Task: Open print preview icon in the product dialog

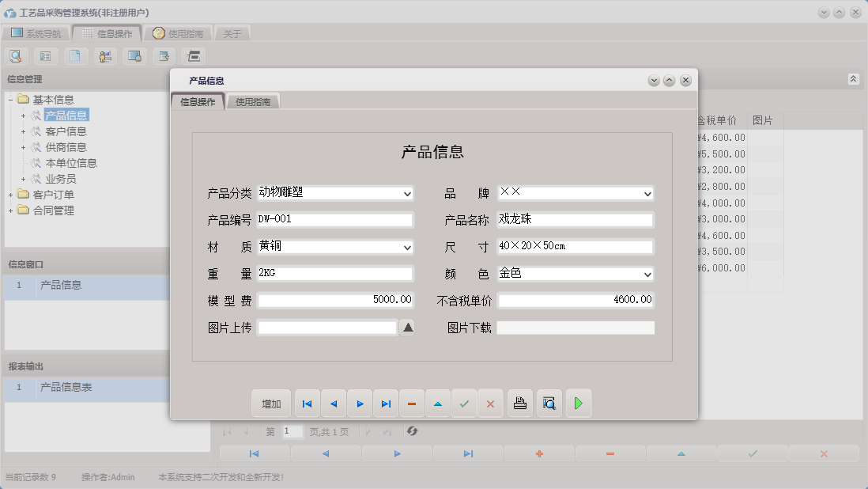Action: click(549, 404)
